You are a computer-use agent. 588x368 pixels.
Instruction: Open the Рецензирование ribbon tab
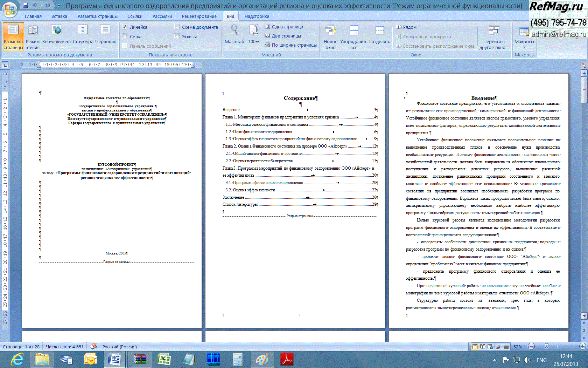click(x=199, y=16)
